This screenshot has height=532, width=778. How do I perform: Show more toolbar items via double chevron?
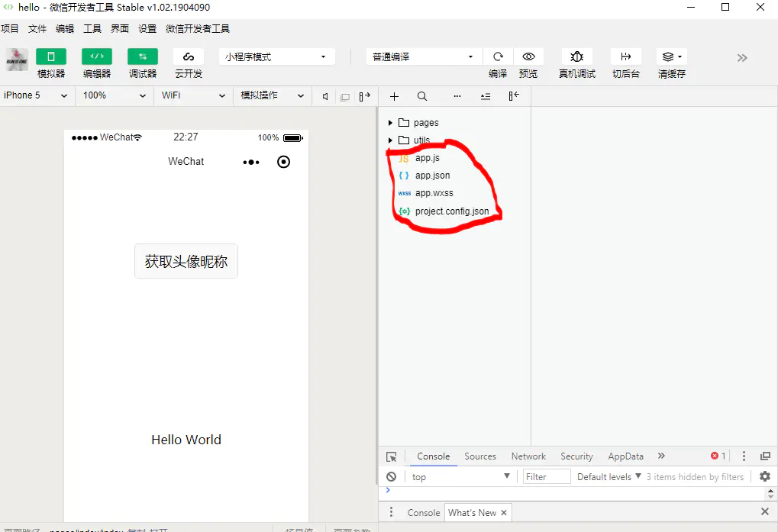pos(742,58)
